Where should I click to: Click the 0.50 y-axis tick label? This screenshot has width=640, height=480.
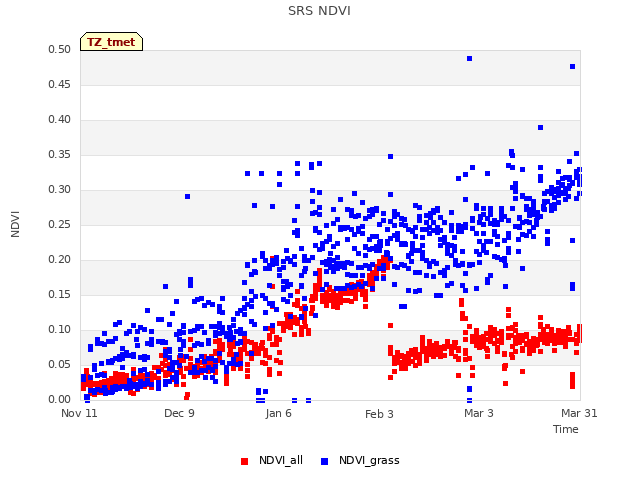click(60, 49)
